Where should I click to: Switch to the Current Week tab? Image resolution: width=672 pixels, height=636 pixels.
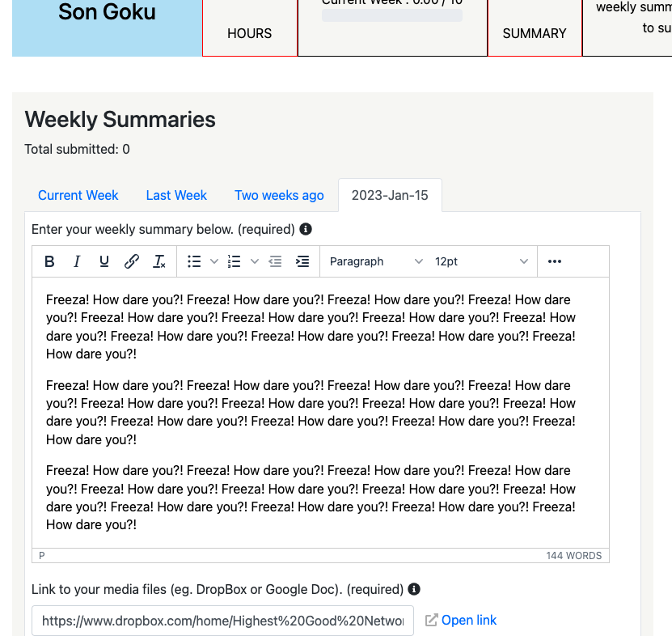pos(78,196)
